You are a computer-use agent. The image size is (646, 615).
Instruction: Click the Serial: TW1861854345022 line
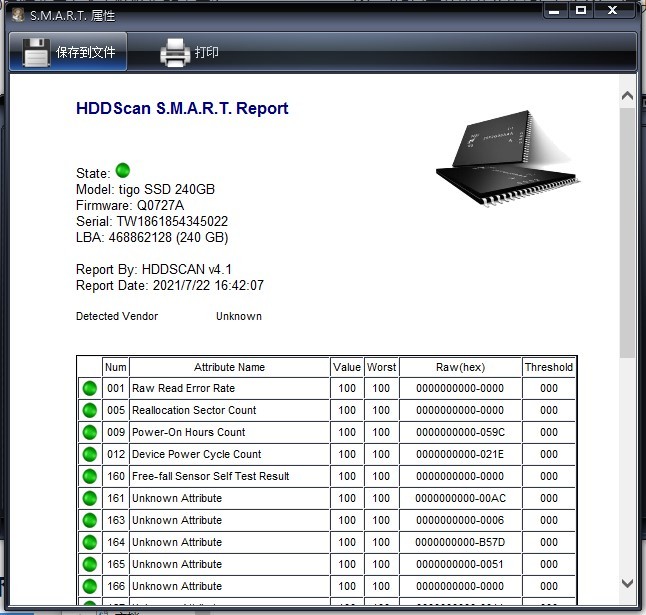click(152, 222)
